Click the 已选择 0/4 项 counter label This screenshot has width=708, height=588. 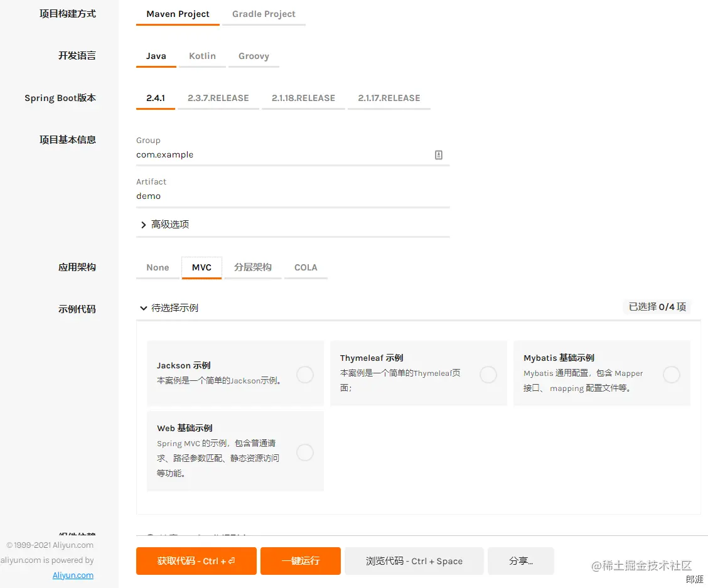click(657, 307)
